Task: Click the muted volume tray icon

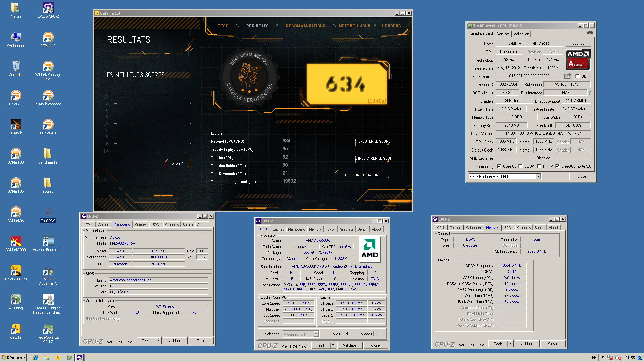Action: [x=618, y=358]
